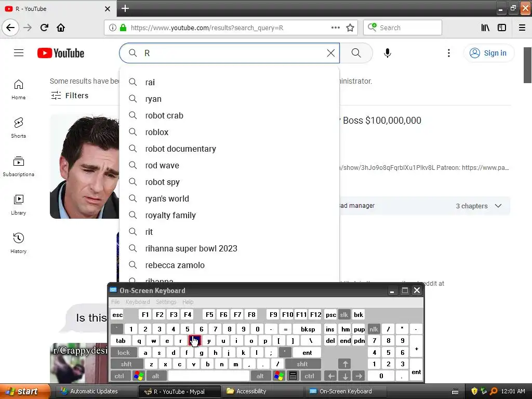Click the main ent key beside apostrophe
Viewport: 532px width, 399px height.
(307, 353)
